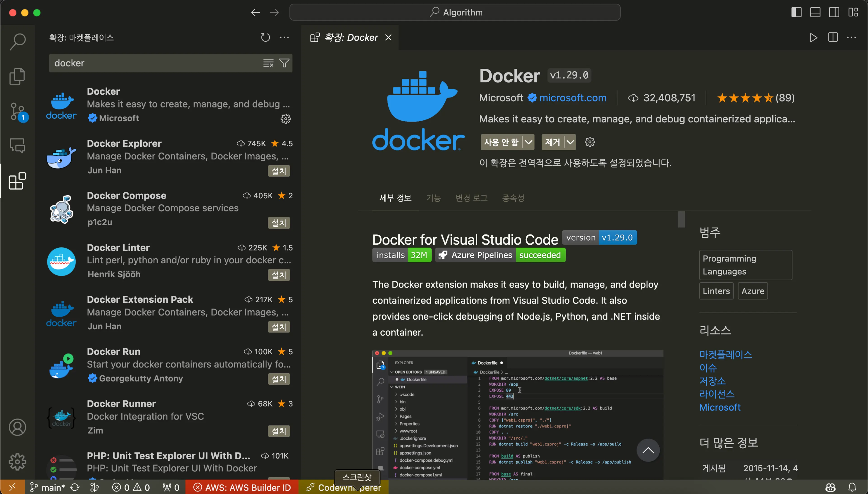Open the Explorer files view
This screenshot has height=494, width=868.
(x=17, y=76)
